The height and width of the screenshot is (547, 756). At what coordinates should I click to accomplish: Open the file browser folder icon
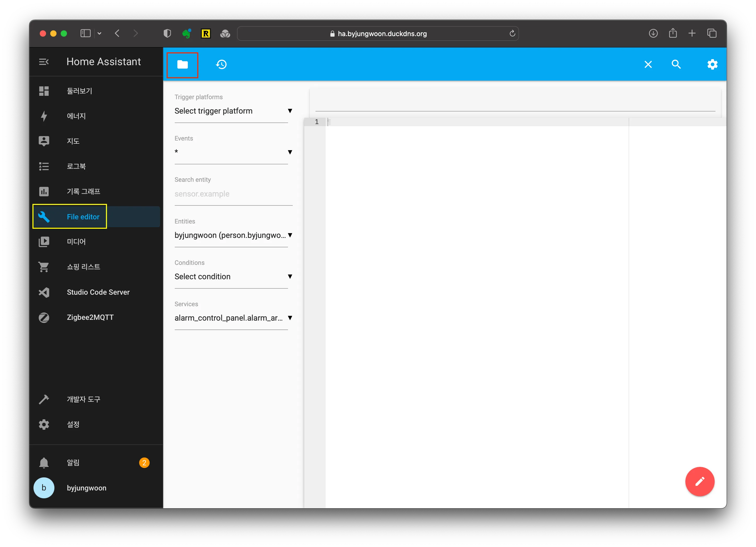tap(182, 64)
